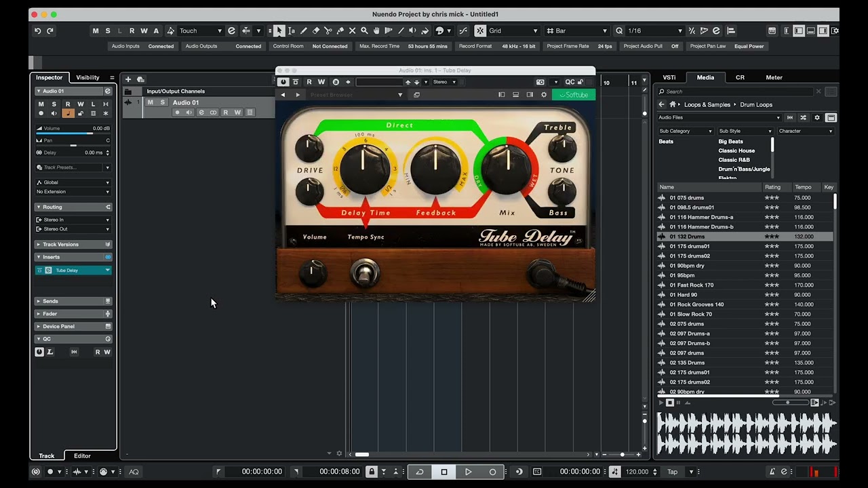Viewport: 868px width, 488px height.
Task: Open the Drum Loops breadcrumb
Action: 756,104
